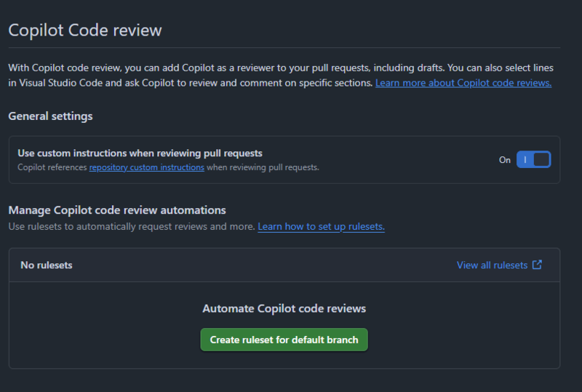Open repository custom instructions link

click(x=147, y=167)
